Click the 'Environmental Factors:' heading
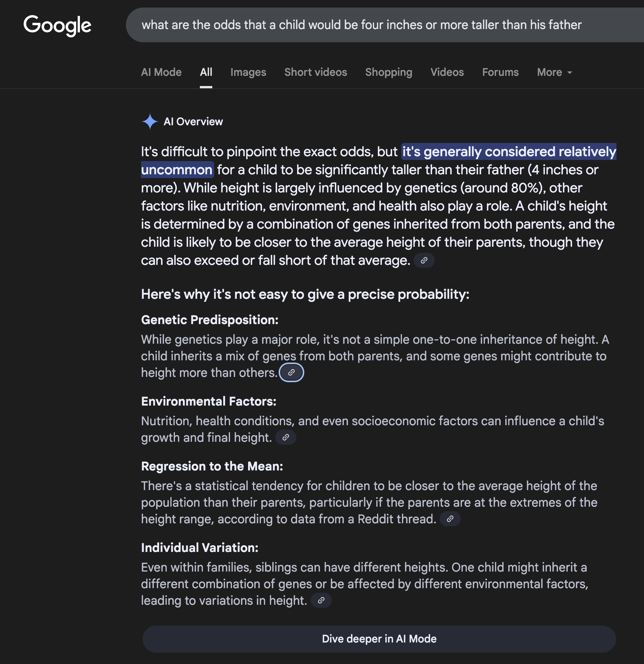This screenshot has height=664, width=644. (x=209, y=401)
